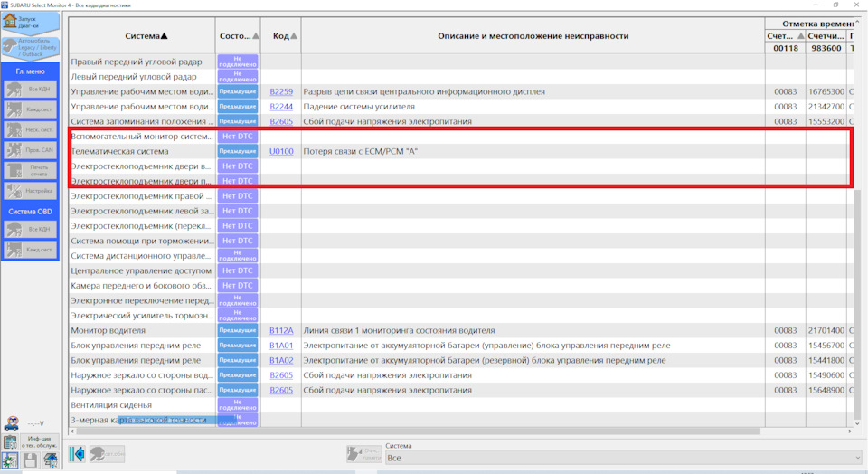
Task: Click the horizontal scrollbar of the table
Action: coord(418,431)
